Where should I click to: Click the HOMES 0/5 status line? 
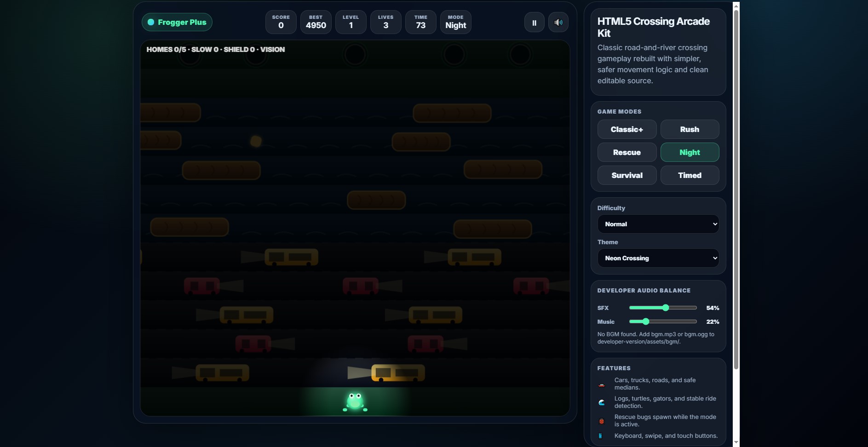[215, 49]
